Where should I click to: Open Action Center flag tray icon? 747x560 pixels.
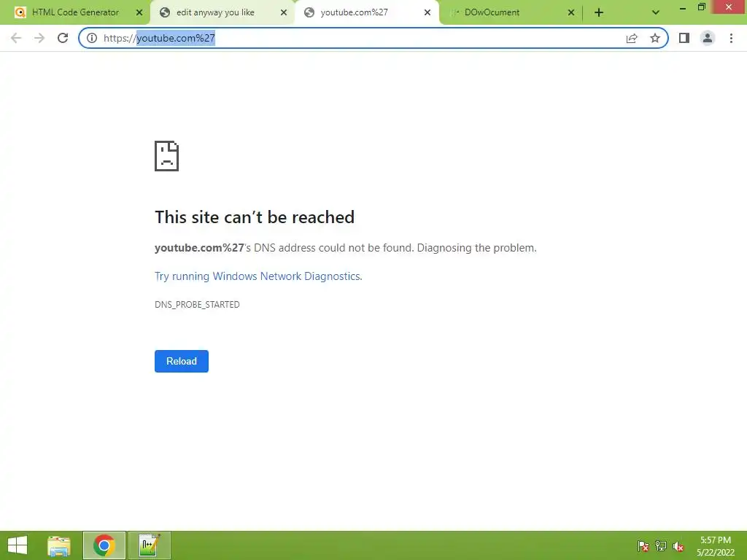pos(643,546)
